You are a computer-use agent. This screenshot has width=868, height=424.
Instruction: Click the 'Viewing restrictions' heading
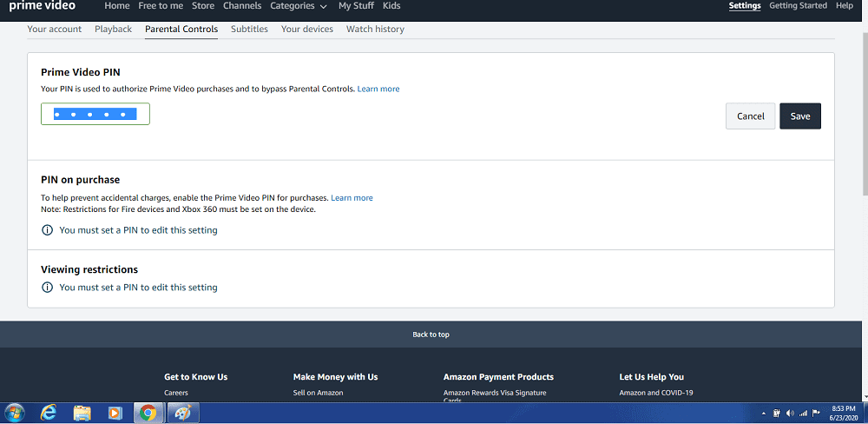89,269
